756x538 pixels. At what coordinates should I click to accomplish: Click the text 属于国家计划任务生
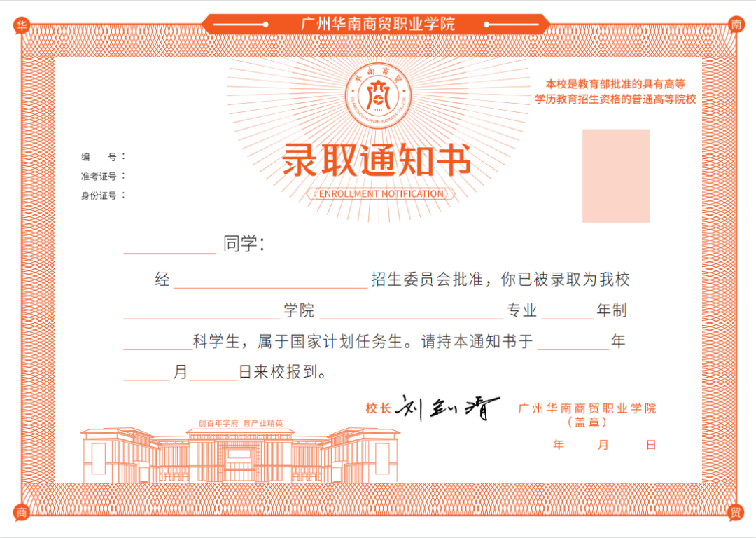pyautogui.click(x=330, y=342)
